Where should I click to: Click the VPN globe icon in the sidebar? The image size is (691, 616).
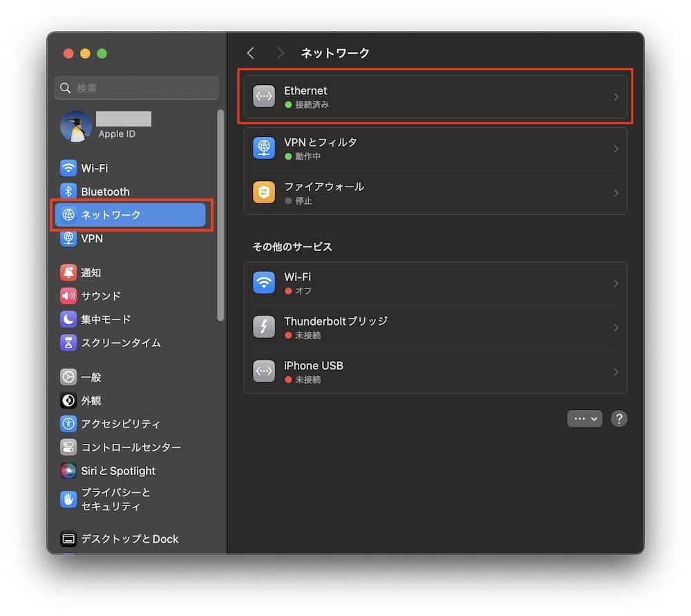click(x=68, y=239)
